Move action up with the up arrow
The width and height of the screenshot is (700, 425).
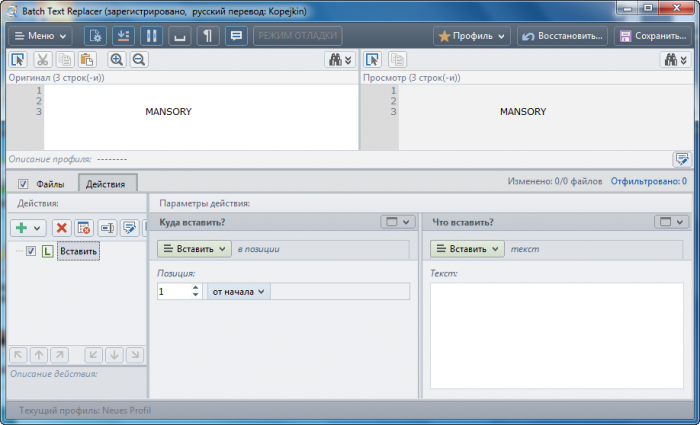[x=39, y=355]
